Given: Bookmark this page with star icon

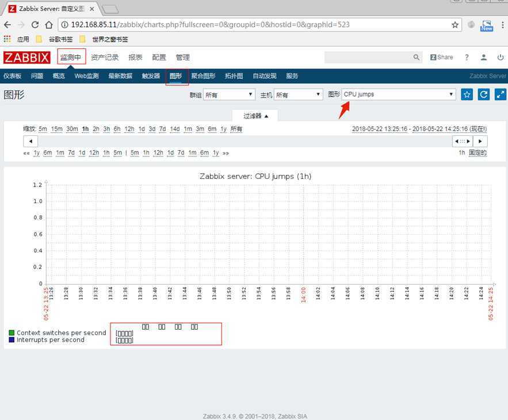Looking at the screenshot, I should point(455,25).
